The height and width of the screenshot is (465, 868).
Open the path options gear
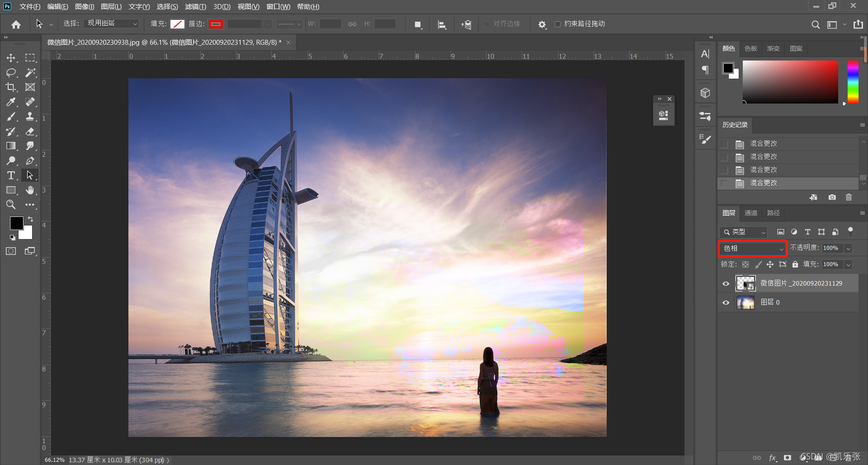click(x=542, y=24)
